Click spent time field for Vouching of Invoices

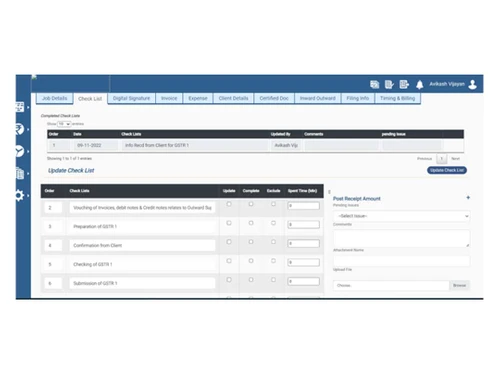coord(303,206)
